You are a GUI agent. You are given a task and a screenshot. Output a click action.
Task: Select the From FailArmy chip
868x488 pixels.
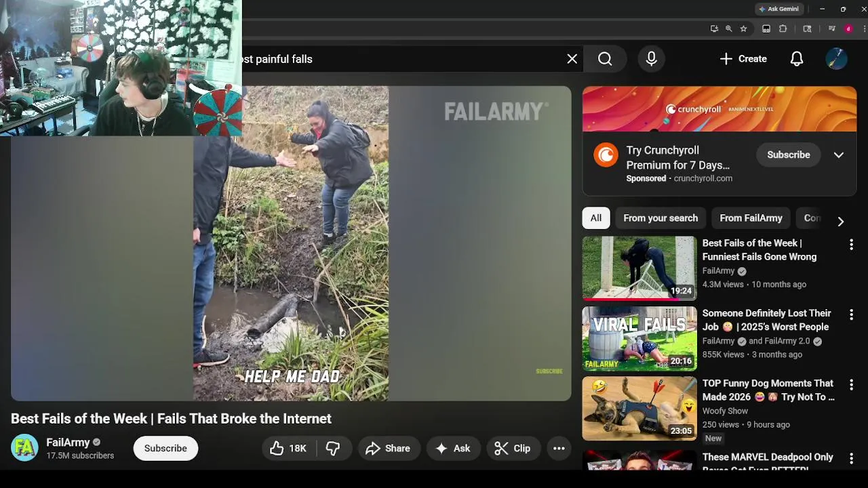tap(751, 218)
